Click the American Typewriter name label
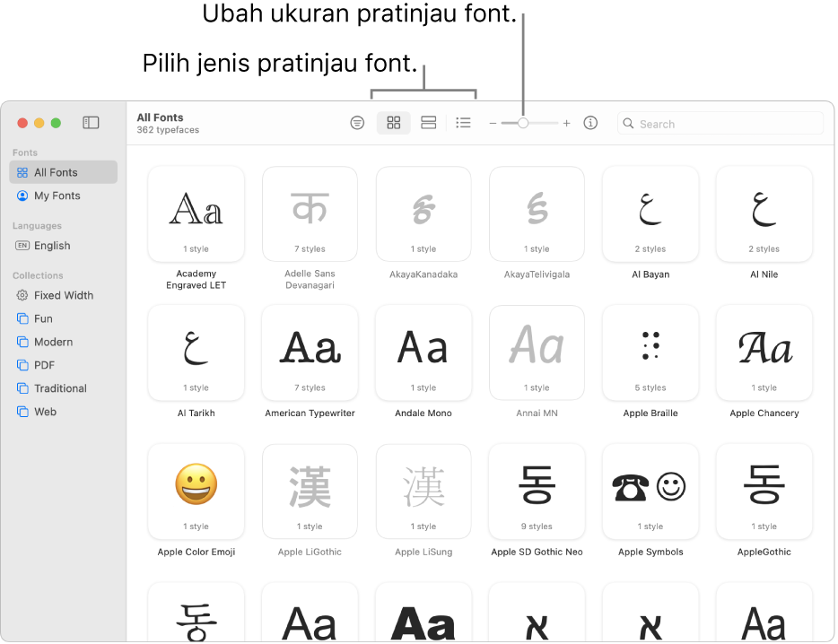Screen dimensions: 838x644 coord(310,413)
